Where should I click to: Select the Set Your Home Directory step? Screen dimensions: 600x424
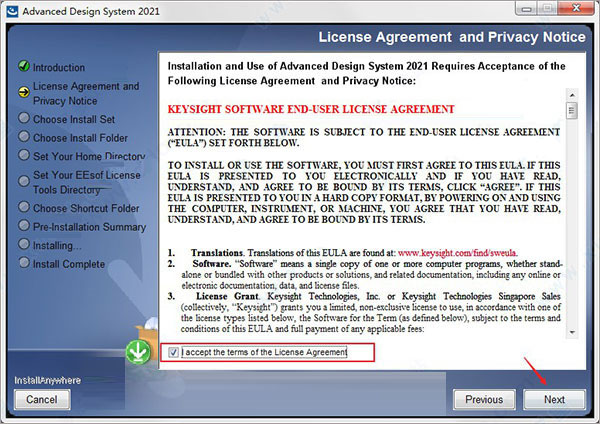[89, 157]
